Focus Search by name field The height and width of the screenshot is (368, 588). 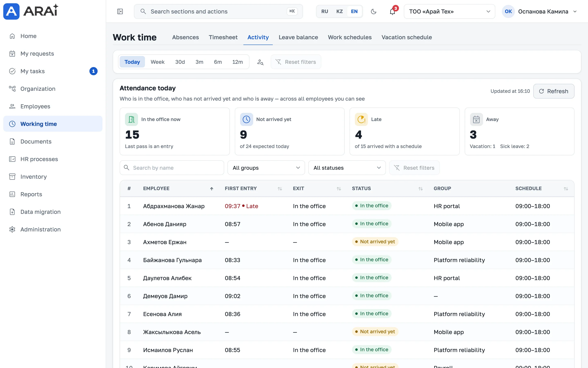tap(172, 168)
